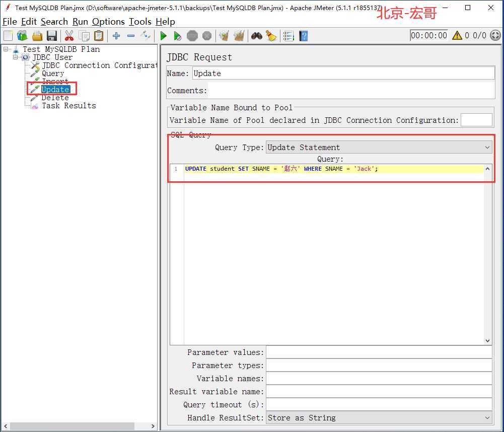Open the Help menu
The image size is (504, 432).
coord(165,22)
